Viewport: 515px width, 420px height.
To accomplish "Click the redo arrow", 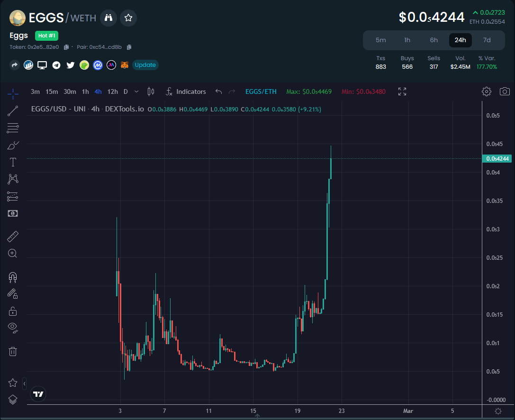I will [232, 91].
